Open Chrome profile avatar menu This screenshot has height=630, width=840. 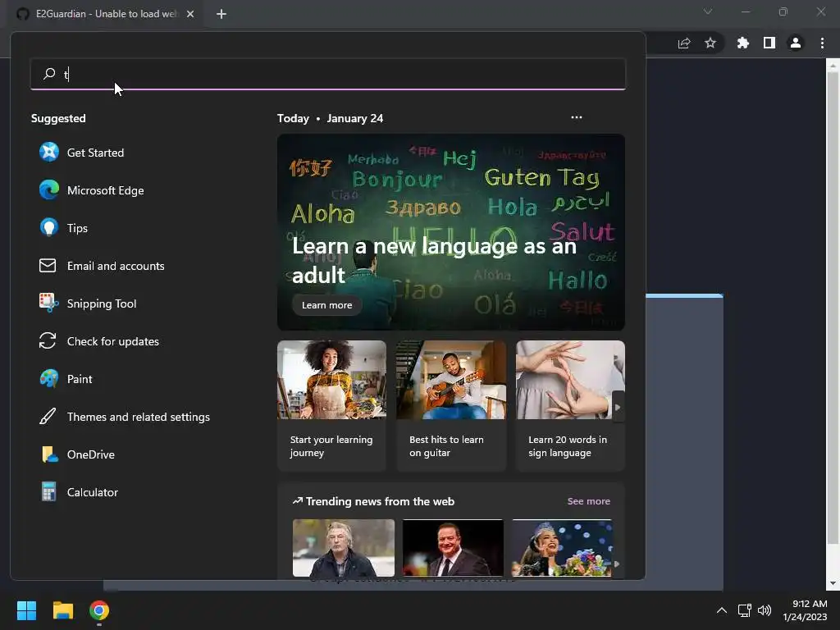(x=796, y=43)
